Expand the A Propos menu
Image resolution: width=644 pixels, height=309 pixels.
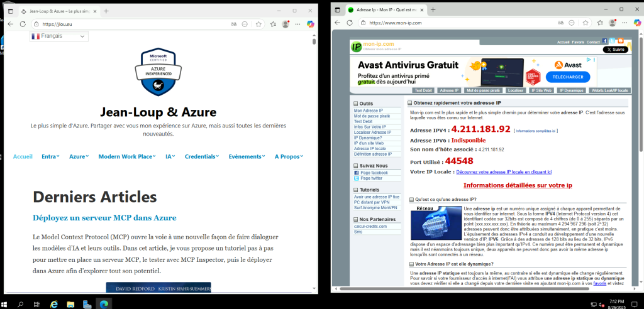pyautogui.click(x=289, y=156)
